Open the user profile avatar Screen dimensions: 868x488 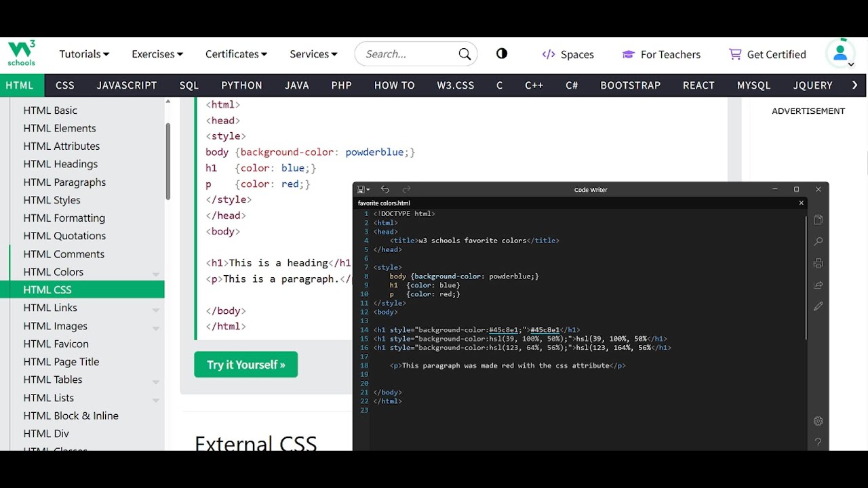point(840,54)
